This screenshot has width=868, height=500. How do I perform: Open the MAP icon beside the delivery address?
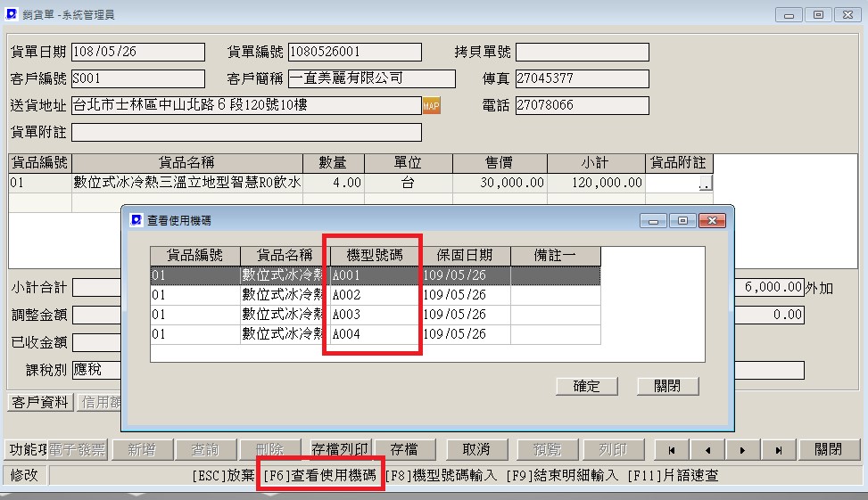tap(431, 106)
